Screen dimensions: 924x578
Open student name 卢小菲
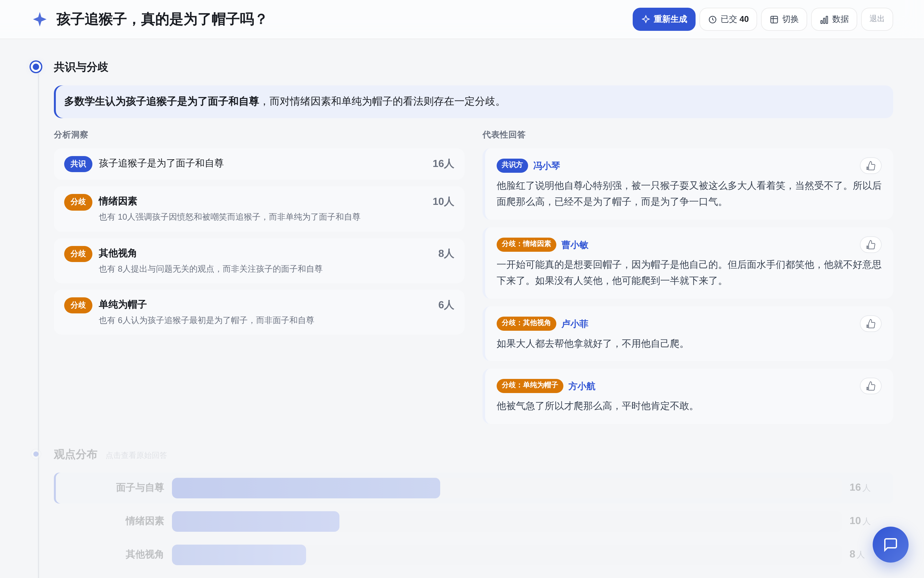575,324
